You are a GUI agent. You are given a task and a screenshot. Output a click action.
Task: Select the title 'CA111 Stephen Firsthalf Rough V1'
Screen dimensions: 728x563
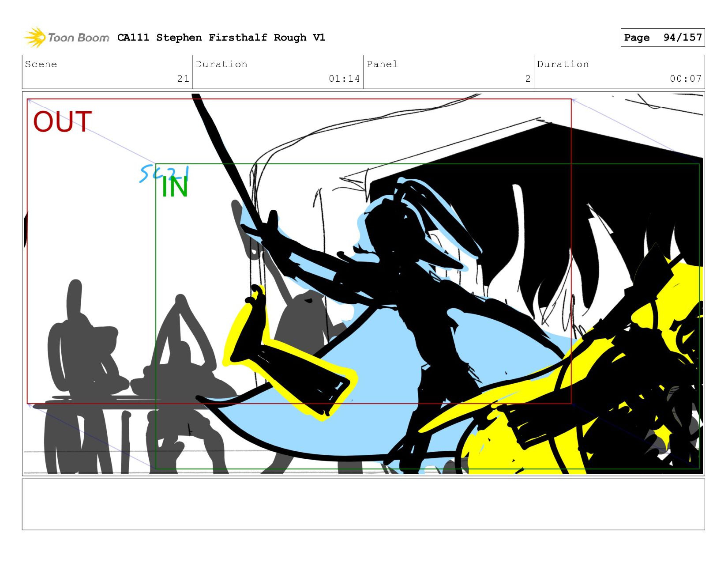click(x=221, y=38)
